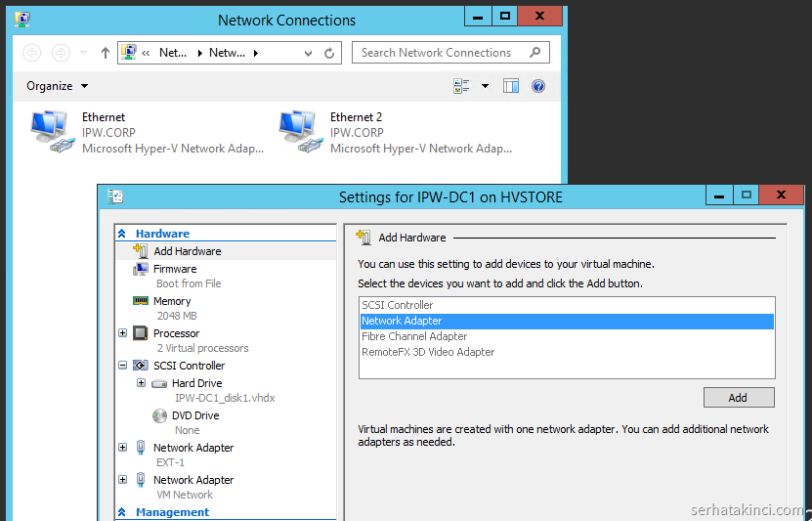The width and height of the screenshot is (812, 521).
Task: Open the Help button in Network Connections
Action: pyautogui.click(x=538, y=86)
